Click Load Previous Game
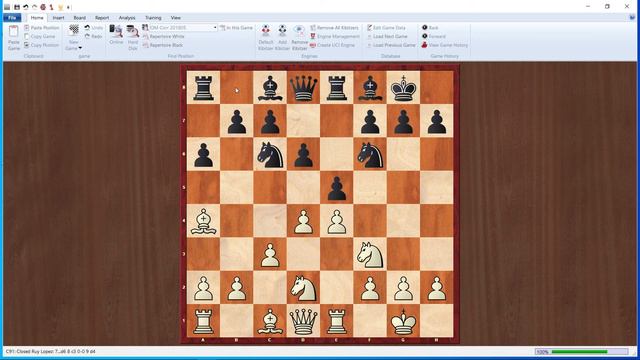The height and width of the screenshot is (360, 640). pyautogui.click(x=391, y=45)
